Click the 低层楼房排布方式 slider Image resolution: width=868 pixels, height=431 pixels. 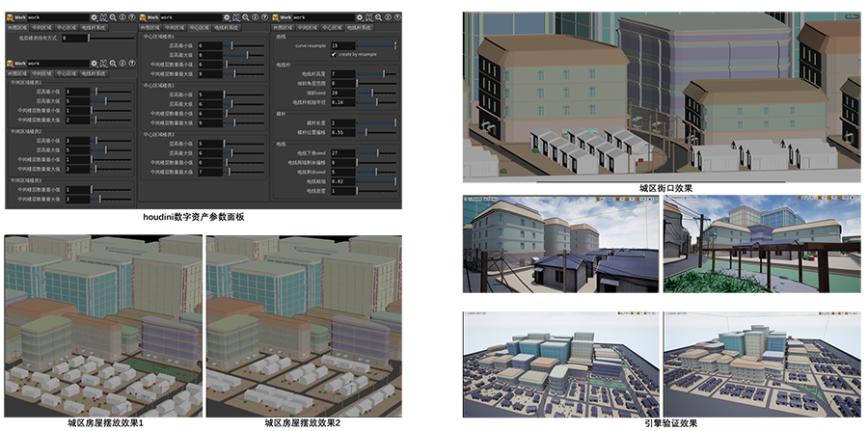click(x=112, y=39)
